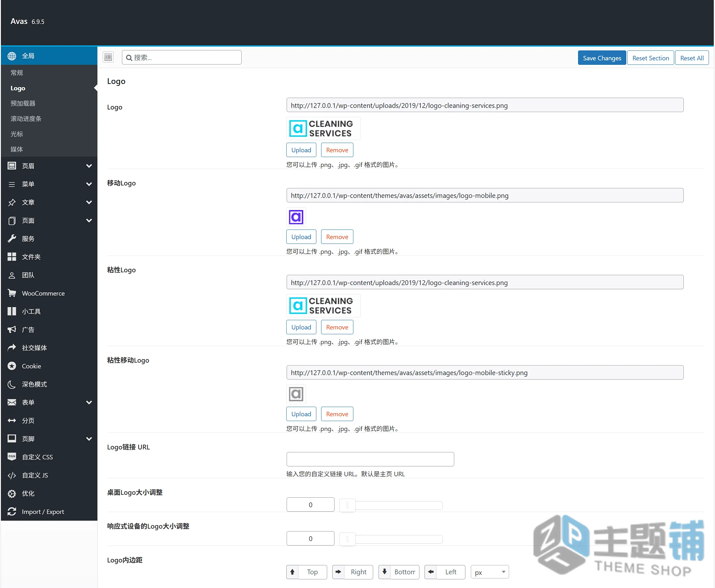
Task: Click the down arrow icon for Bottom padding
Action: [384, 572]
